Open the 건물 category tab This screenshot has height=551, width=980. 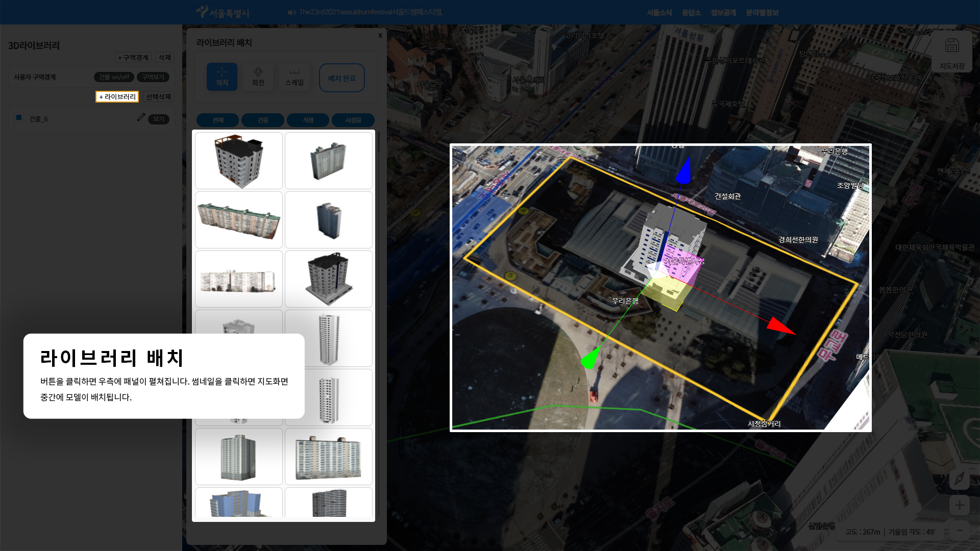tap(263, 120)
